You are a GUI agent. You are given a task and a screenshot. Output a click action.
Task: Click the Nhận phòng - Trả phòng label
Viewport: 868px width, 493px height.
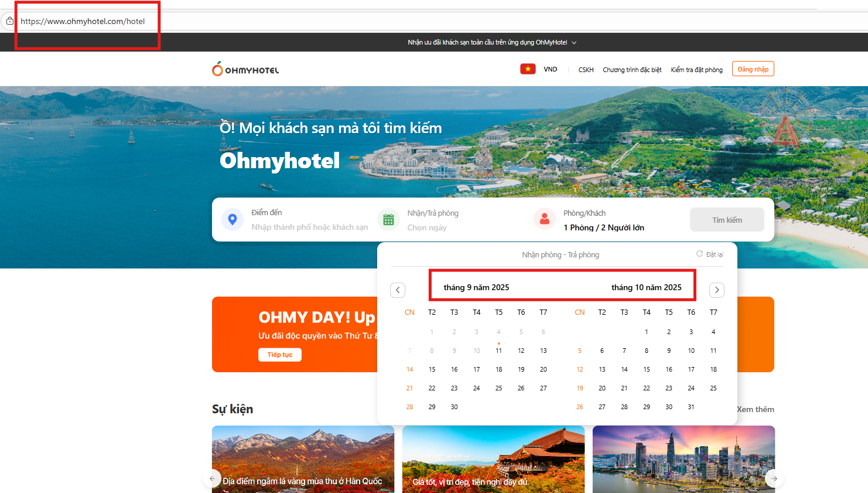(x=561, y=254)
